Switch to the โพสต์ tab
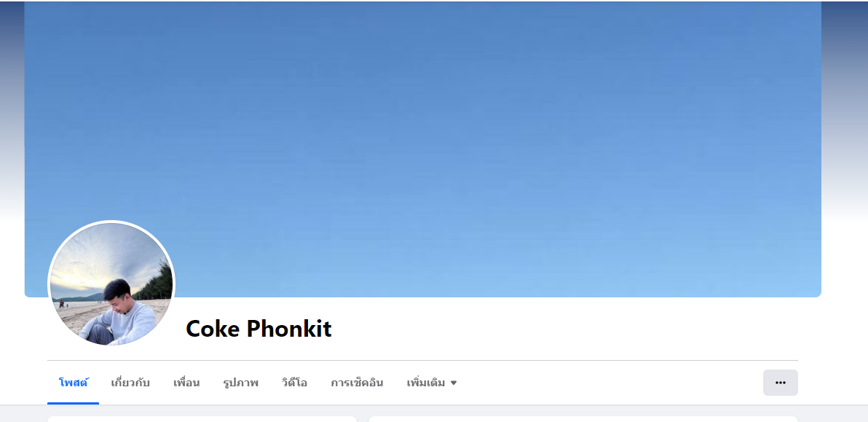 pyautogui.click(x=74, y=383)
